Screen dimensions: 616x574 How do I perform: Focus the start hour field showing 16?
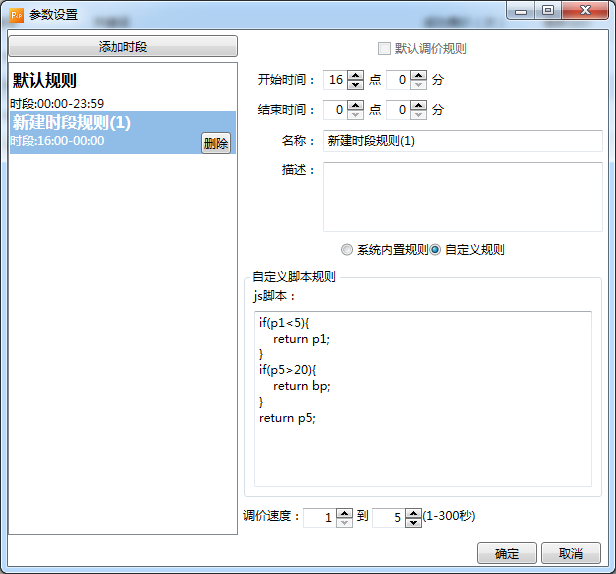[335, 80]
